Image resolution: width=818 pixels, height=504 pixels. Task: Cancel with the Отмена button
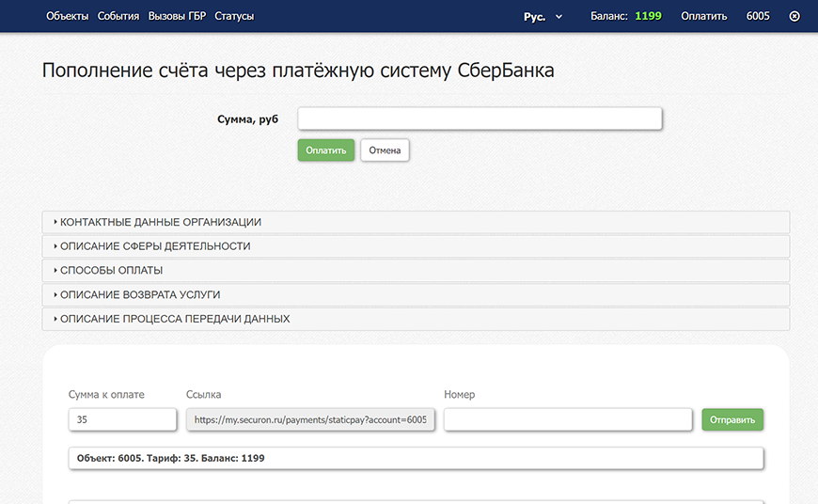[x=385, y=150]
